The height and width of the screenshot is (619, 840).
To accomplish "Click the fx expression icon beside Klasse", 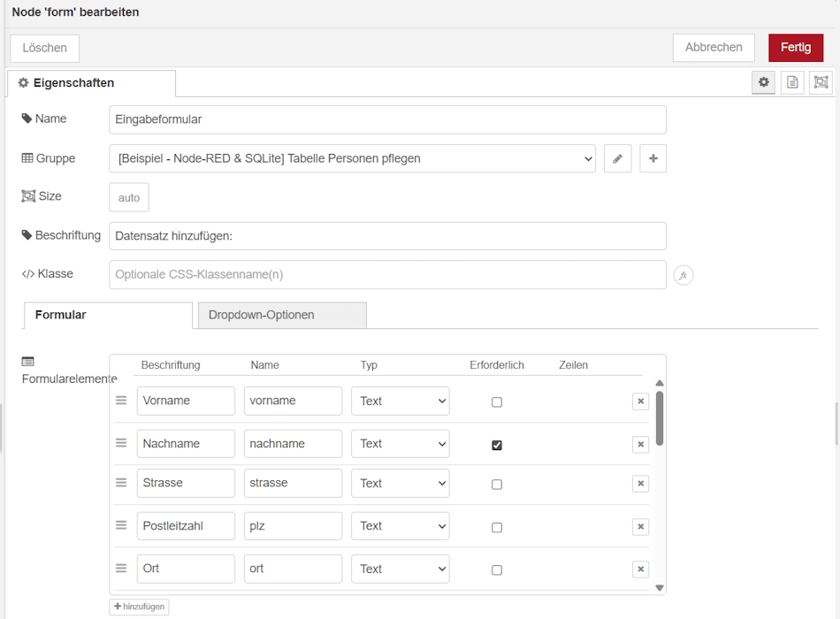I will (x=683, y=275).
